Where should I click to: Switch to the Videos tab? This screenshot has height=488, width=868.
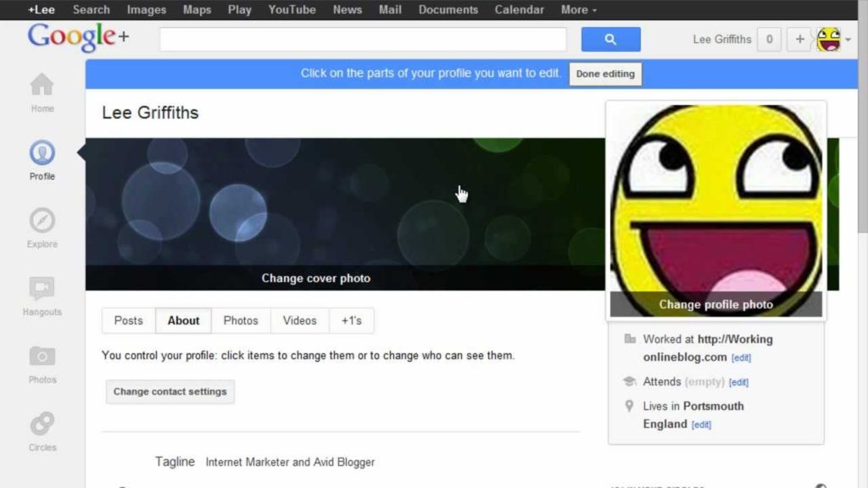pyautogui.click(x=299, y=321)
